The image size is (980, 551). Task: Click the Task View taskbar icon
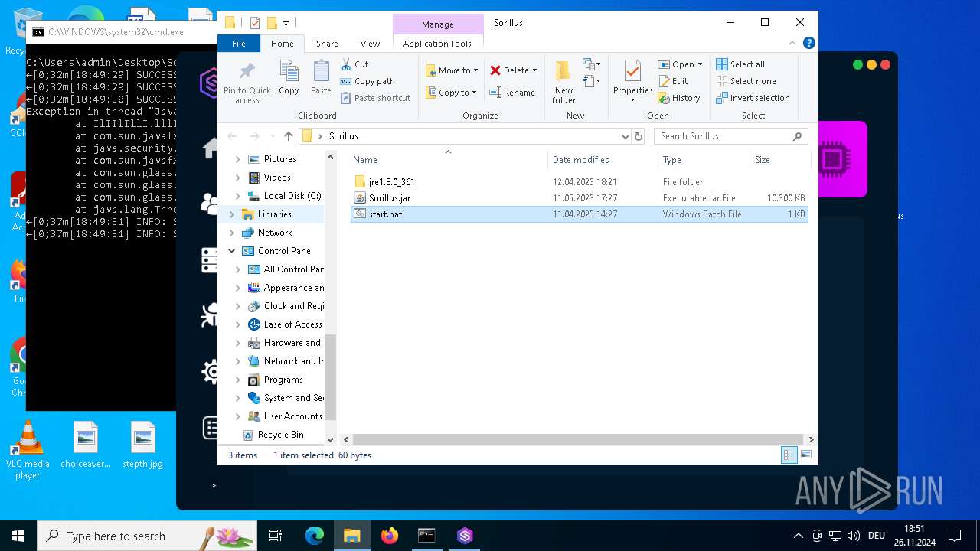pyautogui.click(x=276, y=536)
